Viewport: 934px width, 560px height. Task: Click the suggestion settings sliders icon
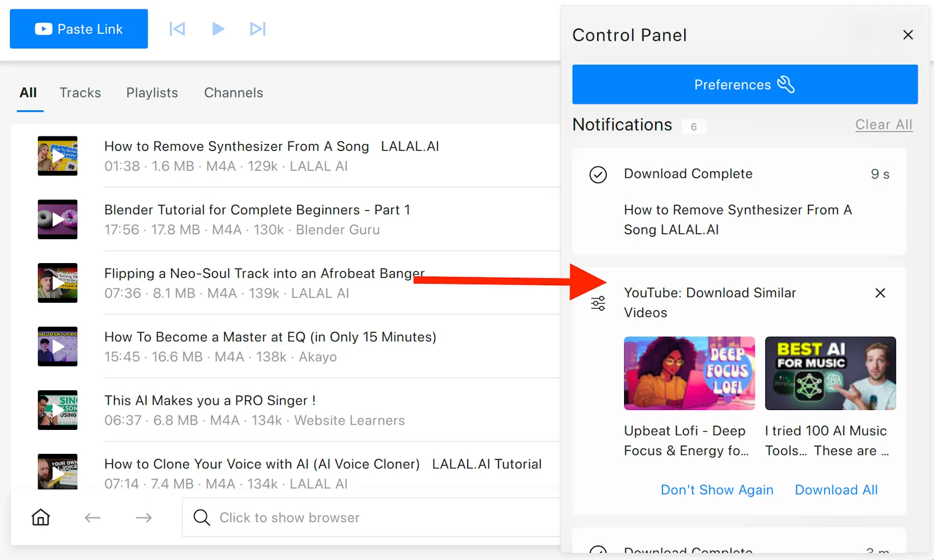click(x=598, y=303)
